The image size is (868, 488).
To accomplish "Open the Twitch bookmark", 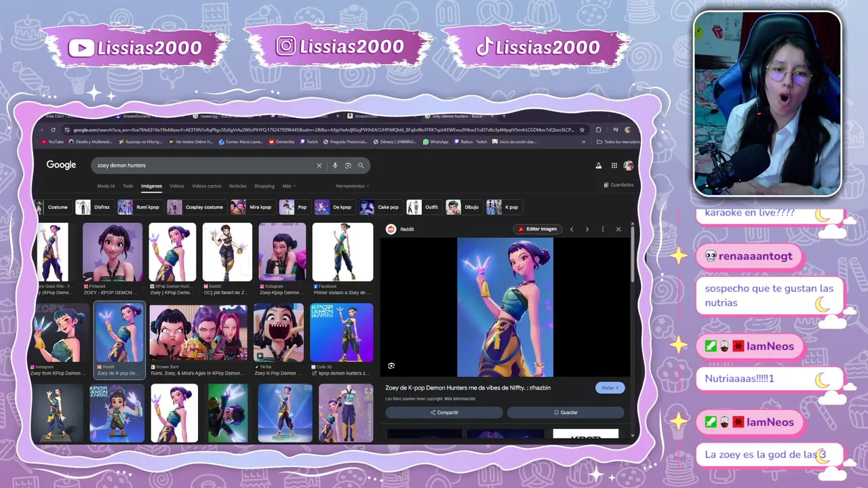I will point(309,142).
